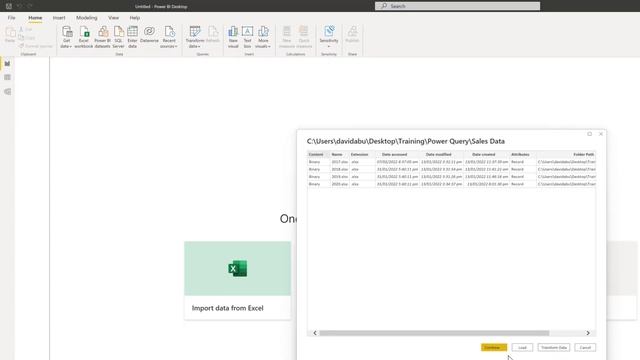640x360 pixels.
Task: Click Import data from Excel card
Action: [238, 280]
